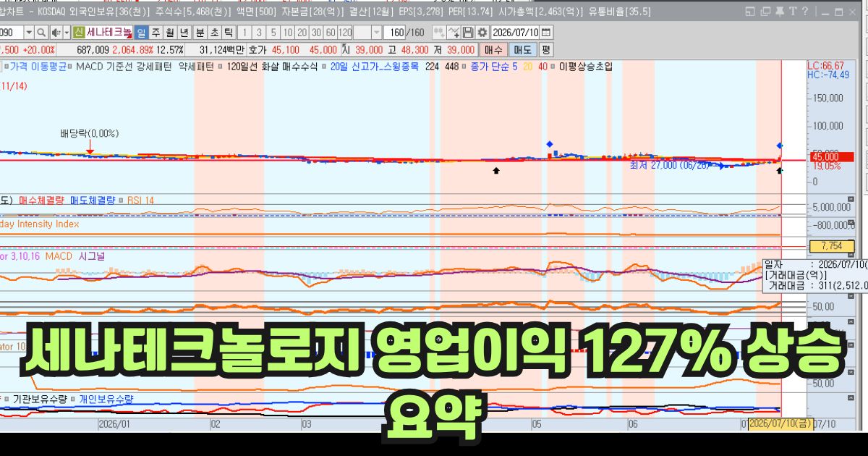Open the custom interval combo box dropdown

(x=377, y=33)
